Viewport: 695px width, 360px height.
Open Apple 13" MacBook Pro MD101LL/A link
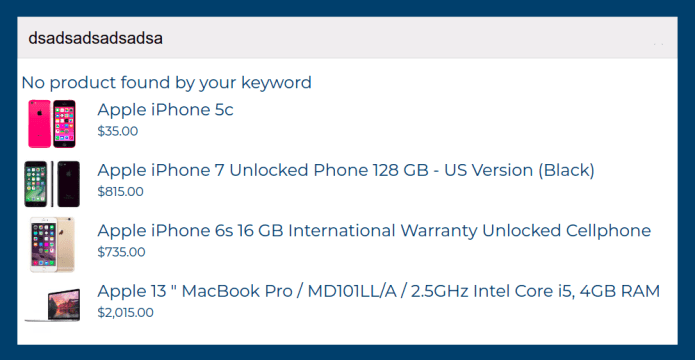[379, 291]
